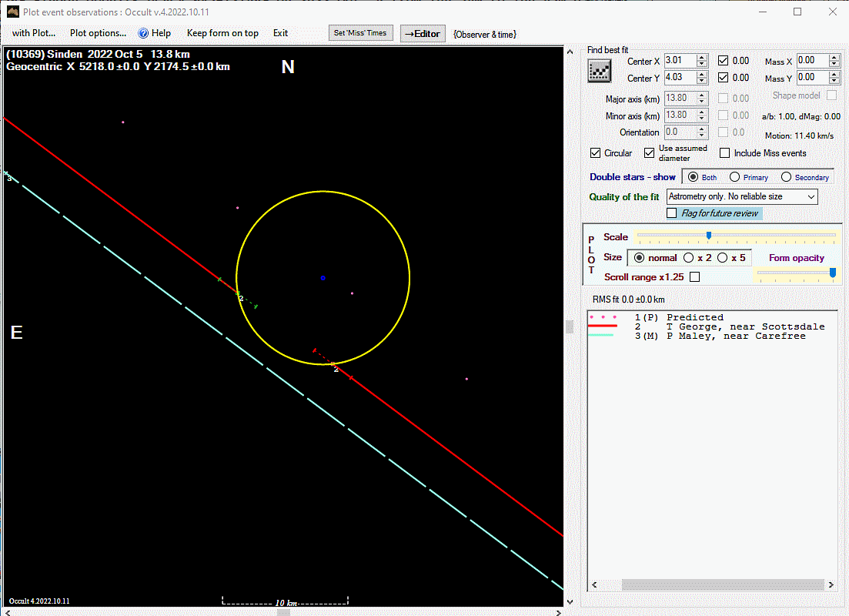Viewport: 849px width, 616px height.
Task: Click the Find best fit icon button
Action: pos(600,71)
